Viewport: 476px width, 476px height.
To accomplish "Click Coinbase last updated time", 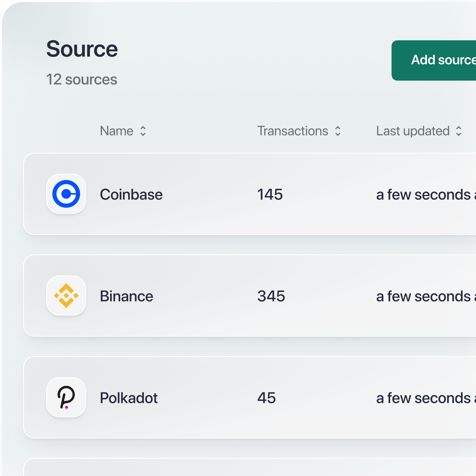I will 426,195.
